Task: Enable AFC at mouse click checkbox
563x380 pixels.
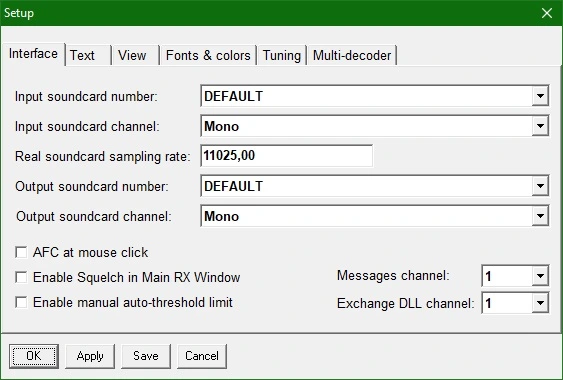Action: click(21, 252)
